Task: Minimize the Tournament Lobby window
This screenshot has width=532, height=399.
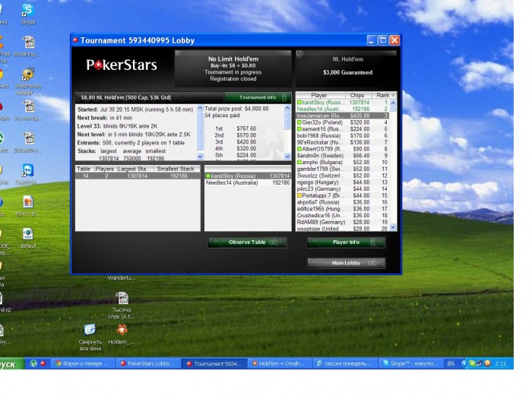Action: [x=372, y=40]
